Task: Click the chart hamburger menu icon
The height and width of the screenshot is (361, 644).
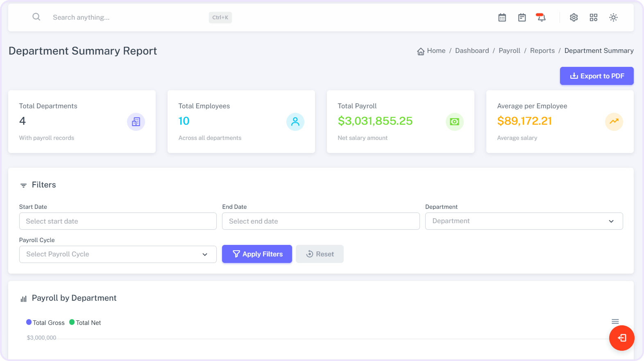Action: [615, 322]
